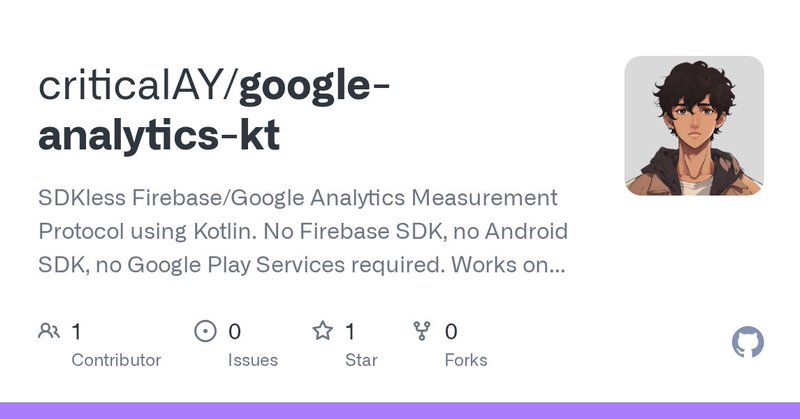Click the forks count number 0

(x=451, y=331)
